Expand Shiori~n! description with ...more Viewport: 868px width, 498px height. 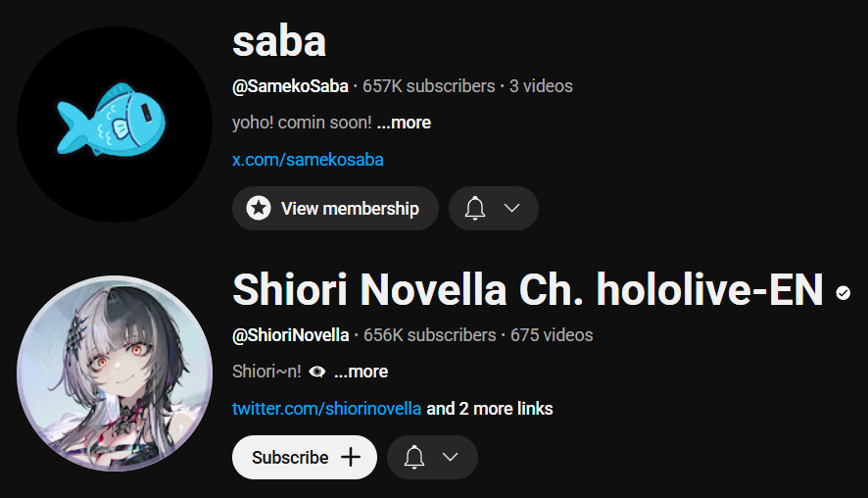point(361,372)
